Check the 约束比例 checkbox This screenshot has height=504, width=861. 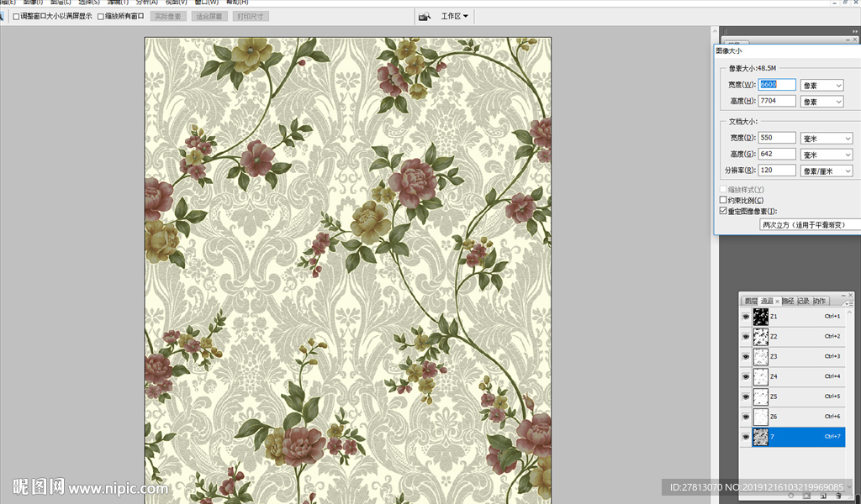[x=723, y=200]
